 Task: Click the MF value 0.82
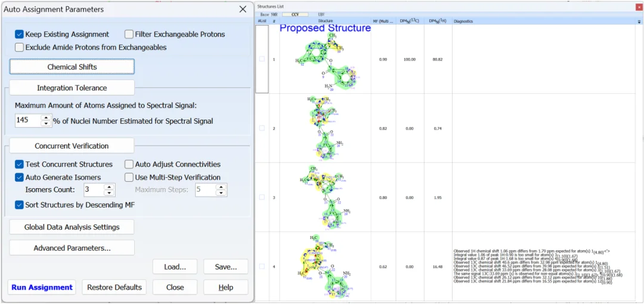pos(383,128)
